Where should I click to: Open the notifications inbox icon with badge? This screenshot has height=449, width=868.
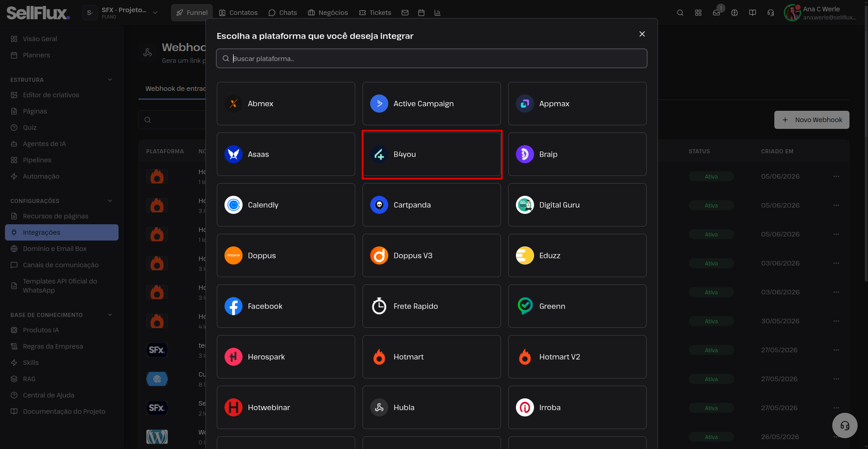point(716,13)
